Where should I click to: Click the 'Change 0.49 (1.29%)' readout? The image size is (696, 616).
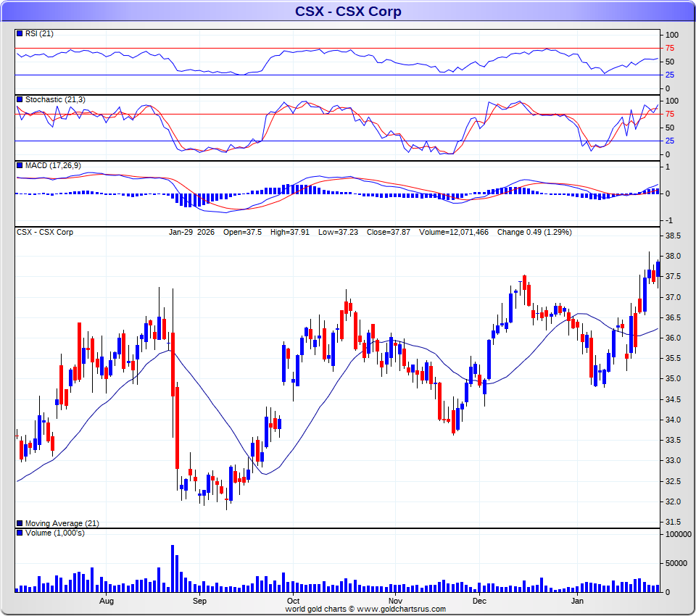[534, 232]
